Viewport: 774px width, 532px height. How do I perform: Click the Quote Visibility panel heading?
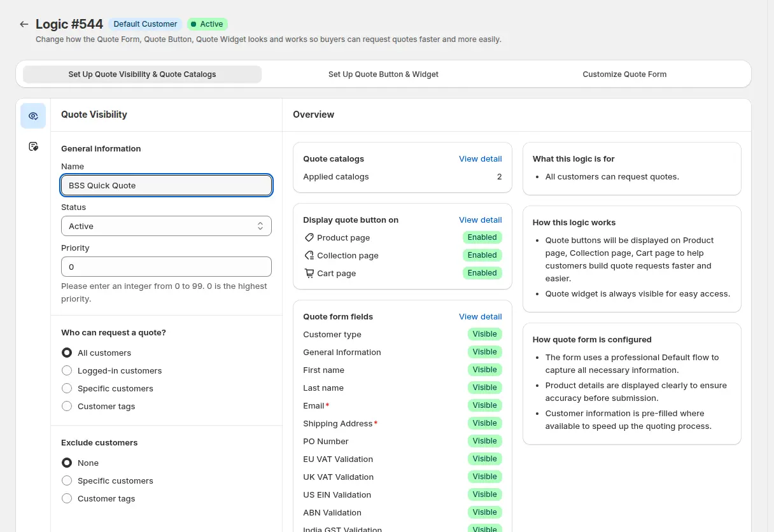[x=94, y=115]
